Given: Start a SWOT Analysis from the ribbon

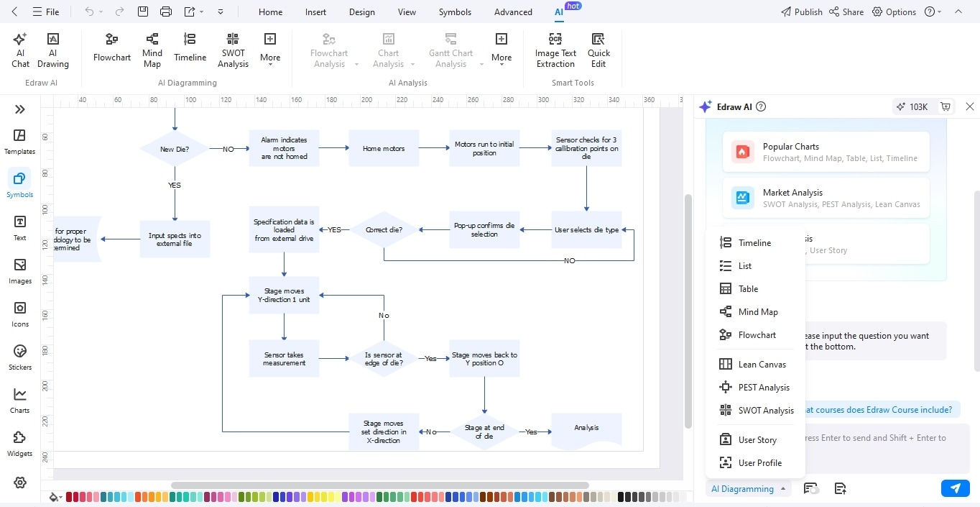Looking at the screenshot, I should pos(233,50).
